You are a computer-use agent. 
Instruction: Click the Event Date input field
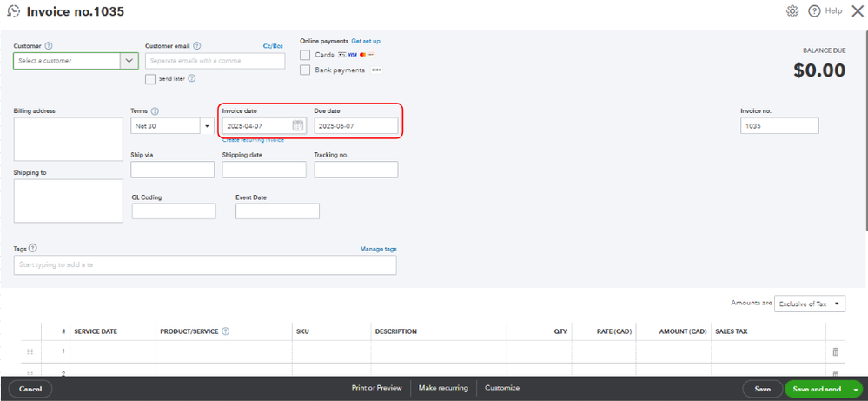[277, 211]
